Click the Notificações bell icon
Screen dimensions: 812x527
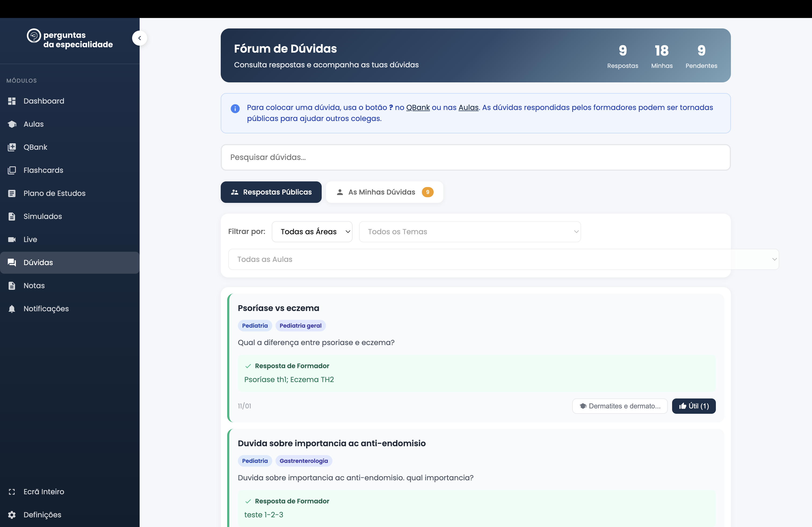pyautogui.click(x=12, y=309)
